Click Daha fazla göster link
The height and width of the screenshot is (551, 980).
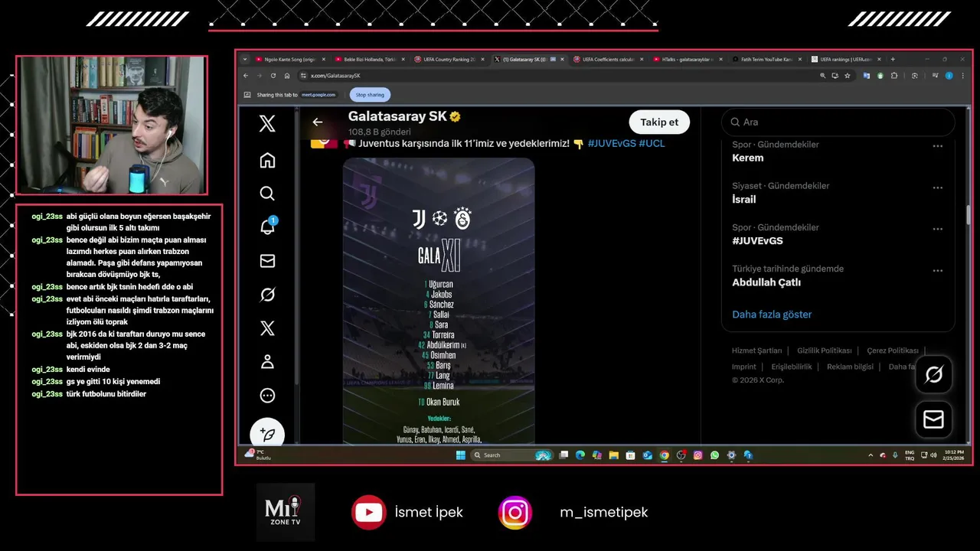[772, 315]
